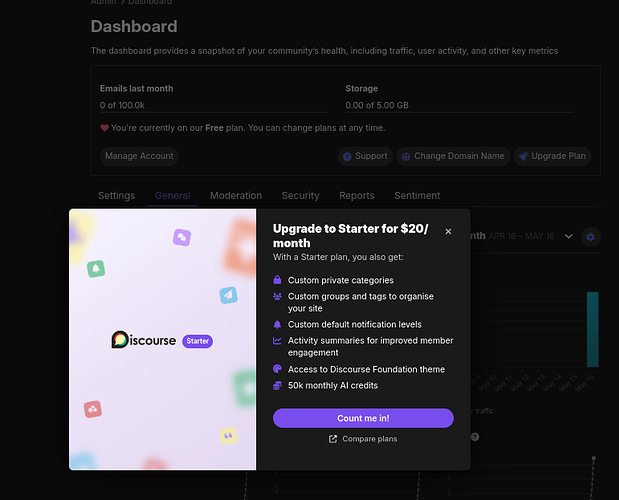619x500 pixels.
Task: Click the Manage Account button
Action: 139,156
